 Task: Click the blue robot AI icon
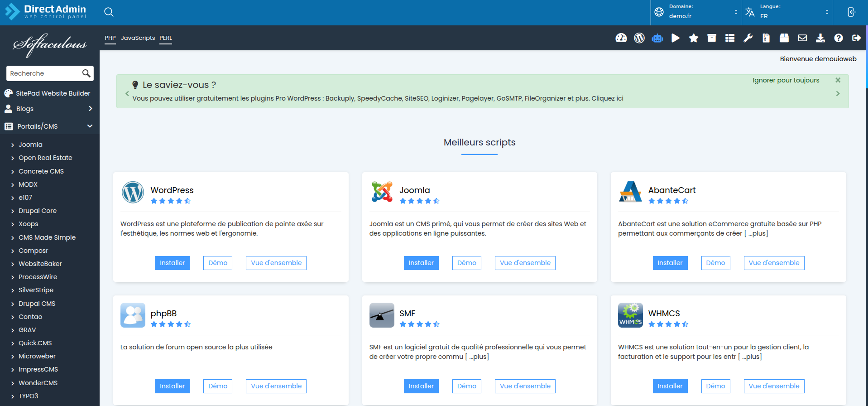[657, 38]
